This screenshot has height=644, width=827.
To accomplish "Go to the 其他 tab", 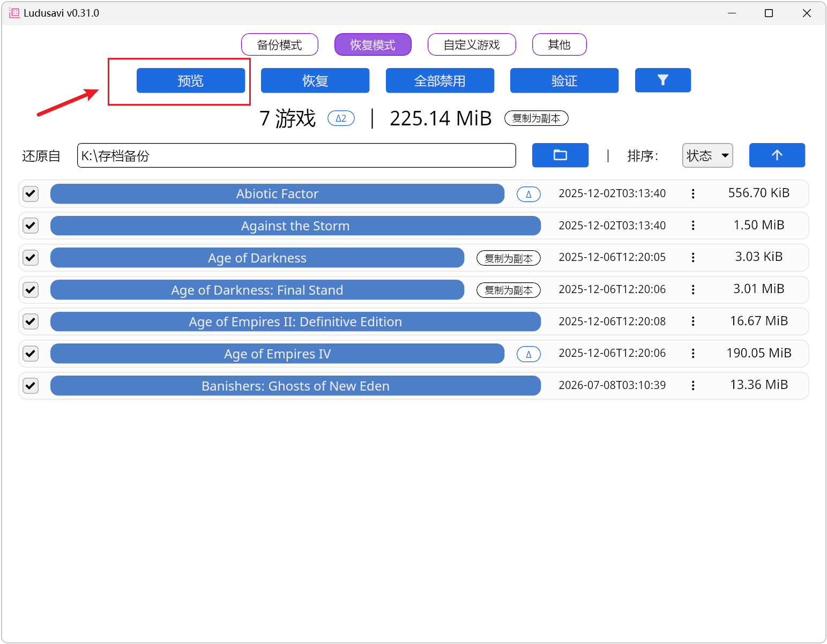I will click(560, 44).
